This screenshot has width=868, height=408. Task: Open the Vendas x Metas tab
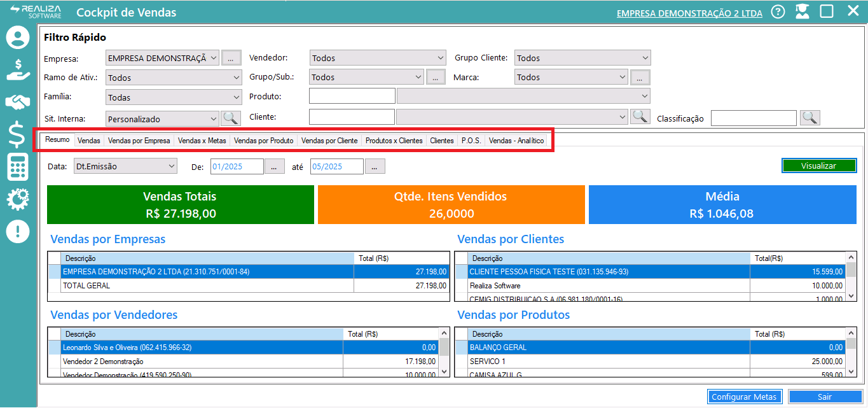click(x=202, y=141)
